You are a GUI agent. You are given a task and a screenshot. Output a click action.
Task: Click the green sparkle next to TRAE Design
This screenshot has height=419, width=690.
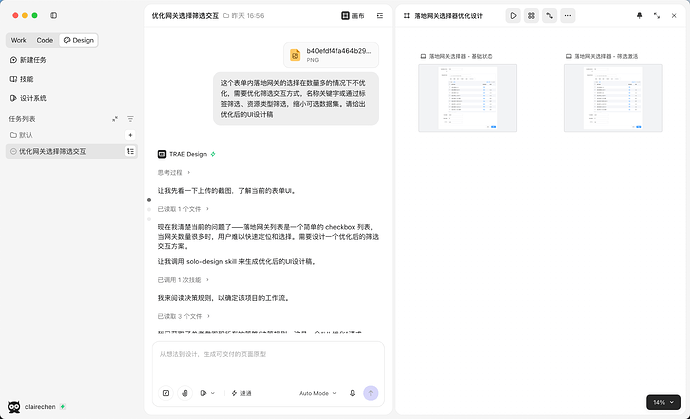pos(213,154)
